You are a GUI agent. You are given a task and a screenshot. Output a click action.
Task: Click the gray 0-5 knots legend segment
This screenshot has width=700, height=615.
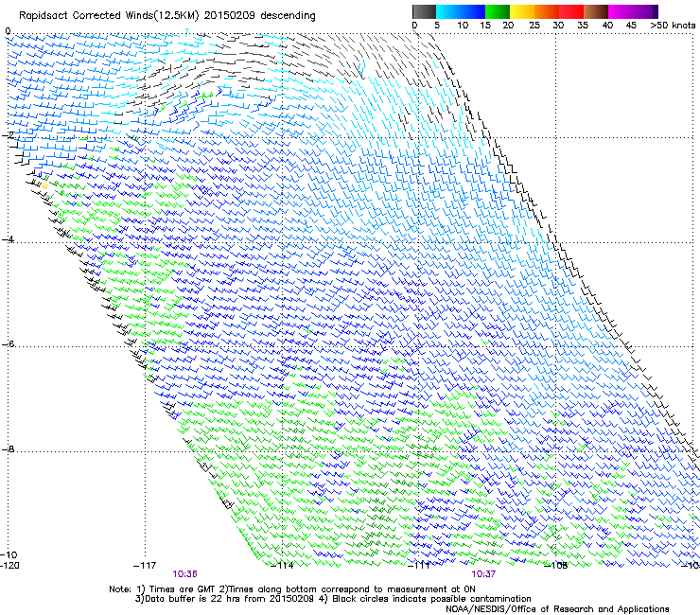[x=424, y=11]
